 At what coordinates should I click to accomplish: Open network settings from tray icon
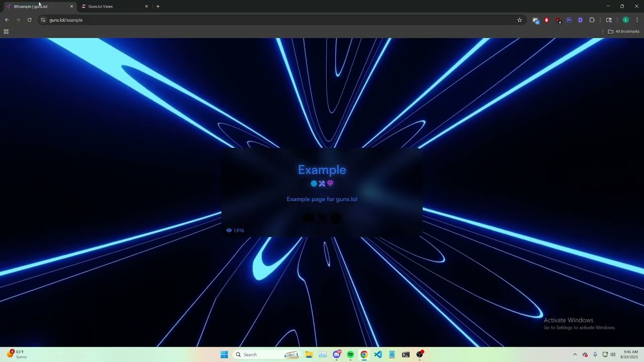[605, 354]
